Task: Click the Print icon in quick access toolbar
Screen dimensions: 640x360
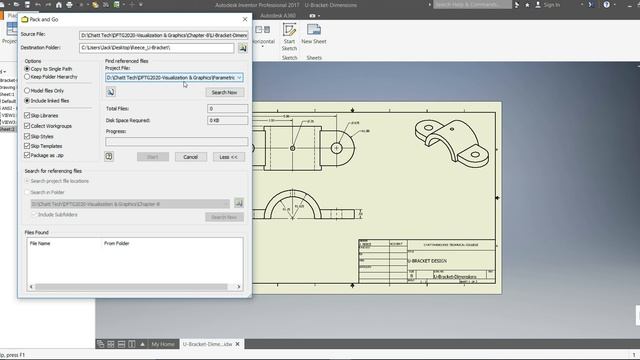Action: click(69, 4)
